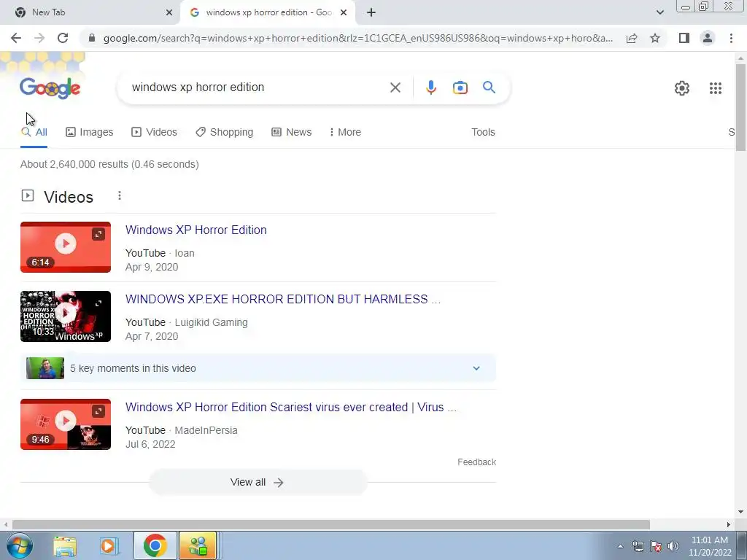
Task: Switch to Shopping results
Action: pos(224,132)
